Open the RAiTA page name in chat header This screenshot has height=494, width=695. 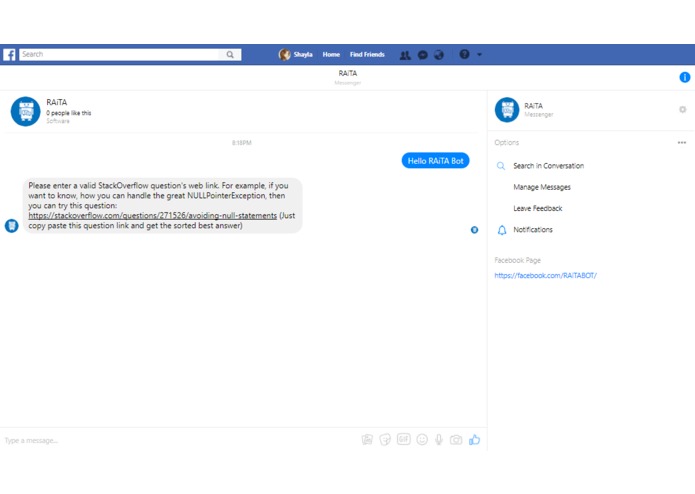(x=56, y=102)
